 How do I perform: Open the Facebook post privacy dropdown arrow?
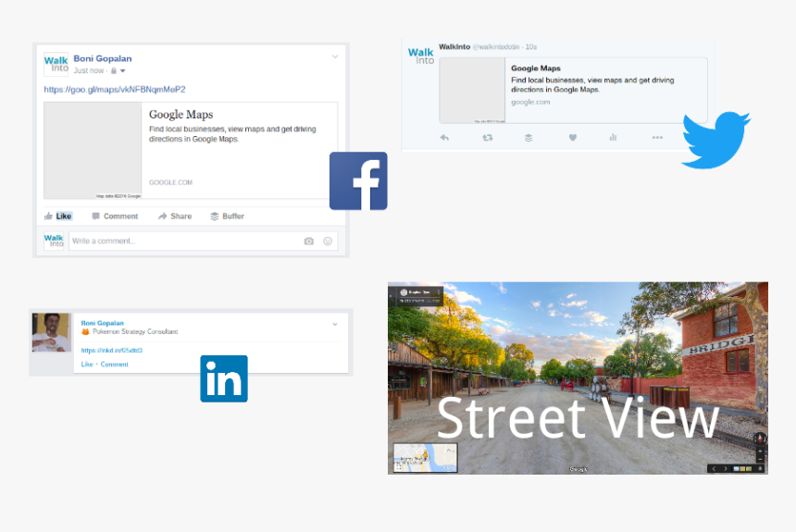(x=123, y=71)
